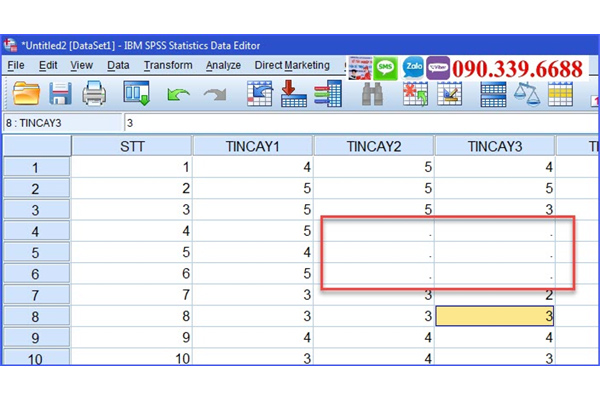Click the Insert cases icon
600x400 pixels.
(415, 93)
